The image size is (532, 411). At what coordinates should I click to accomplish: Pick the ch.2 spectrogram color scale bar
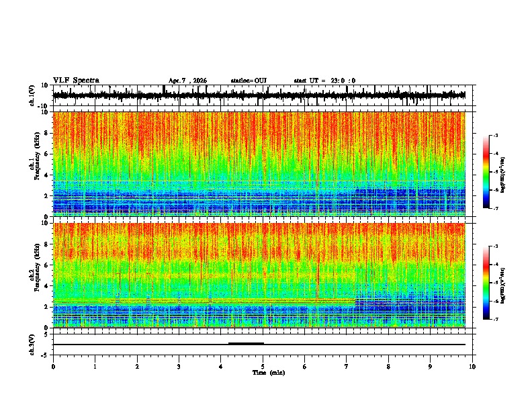[486, 283]
